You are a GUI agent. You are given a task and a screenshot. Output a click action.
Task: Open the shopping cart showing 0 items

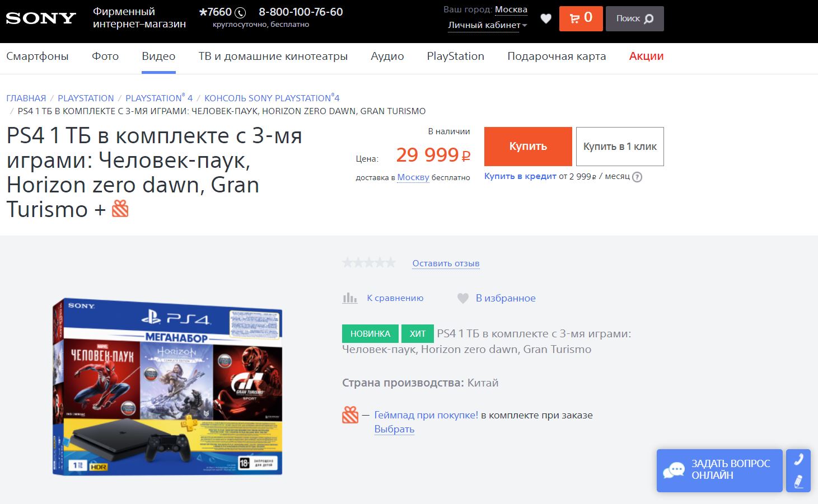click(581, 18)
